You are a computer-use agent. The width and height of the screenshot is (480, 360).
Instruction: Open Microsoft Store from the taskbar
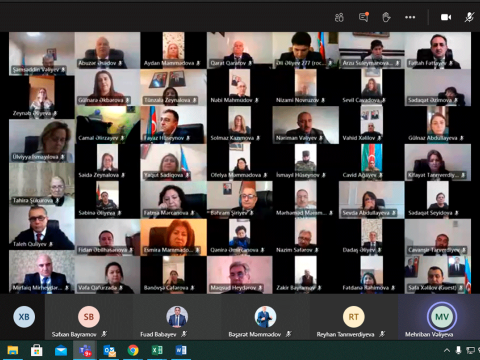(x=37, y=350)
